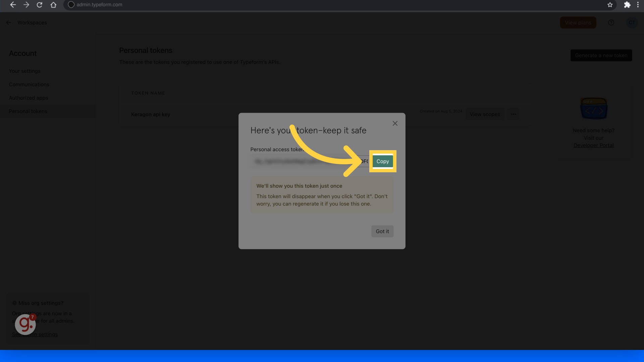Image resolution: width=644 pixels, height=362 pixels.
Task: Click the browser forward arrow
Action: click(26, 5)
